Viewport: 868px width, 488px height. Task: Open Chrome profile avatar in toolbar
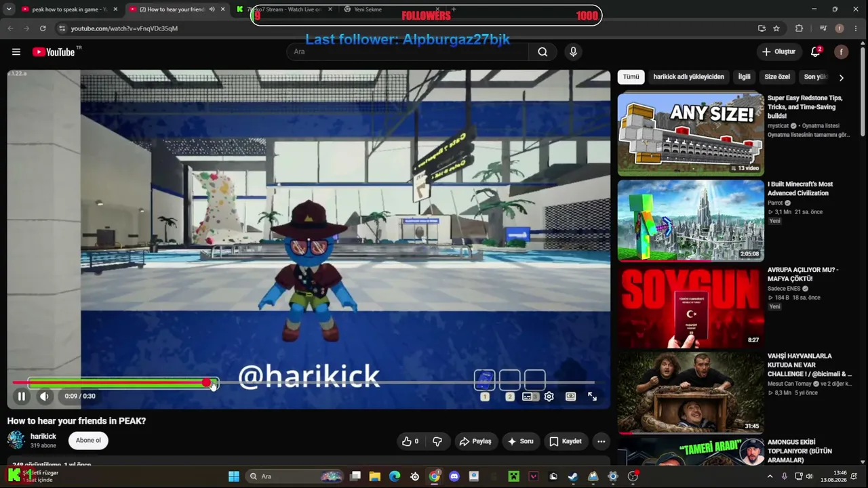click(x=840, y=28)
